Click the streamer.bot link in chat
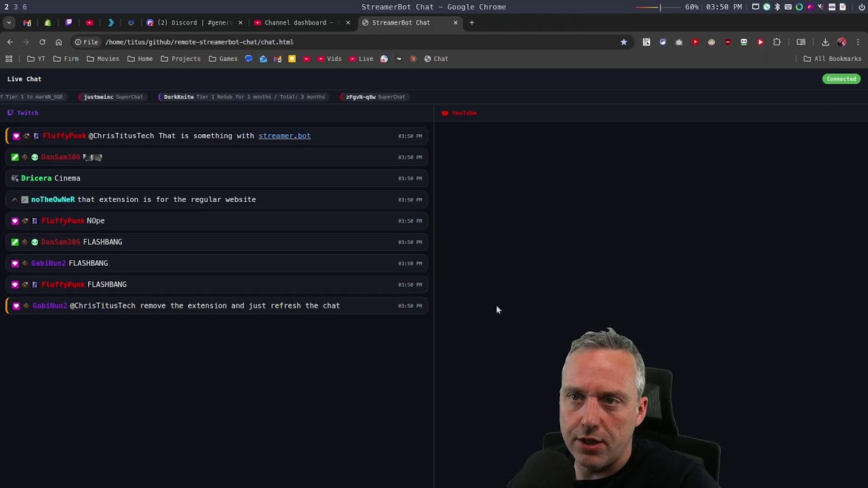This screenshot has width=868, height=488. 284,136
